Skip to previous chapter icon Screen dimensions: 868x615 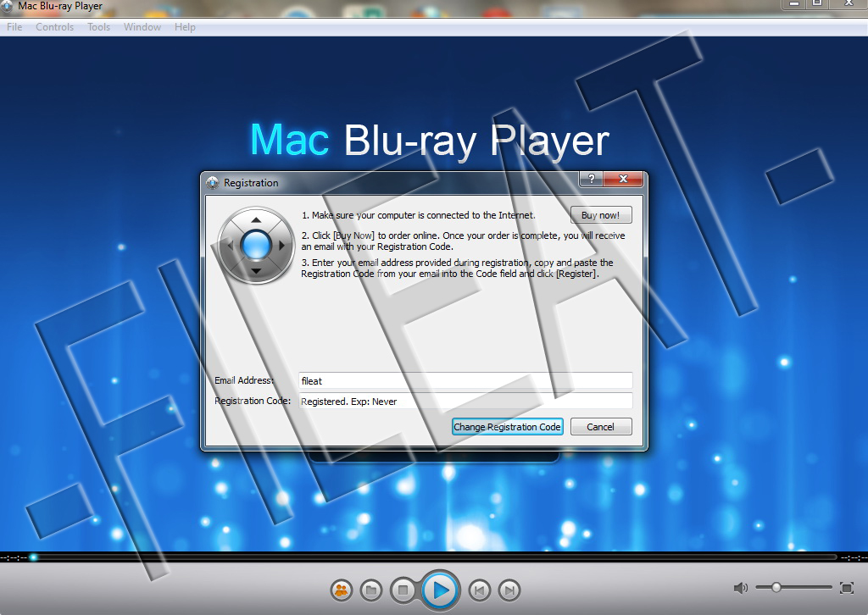480,590
